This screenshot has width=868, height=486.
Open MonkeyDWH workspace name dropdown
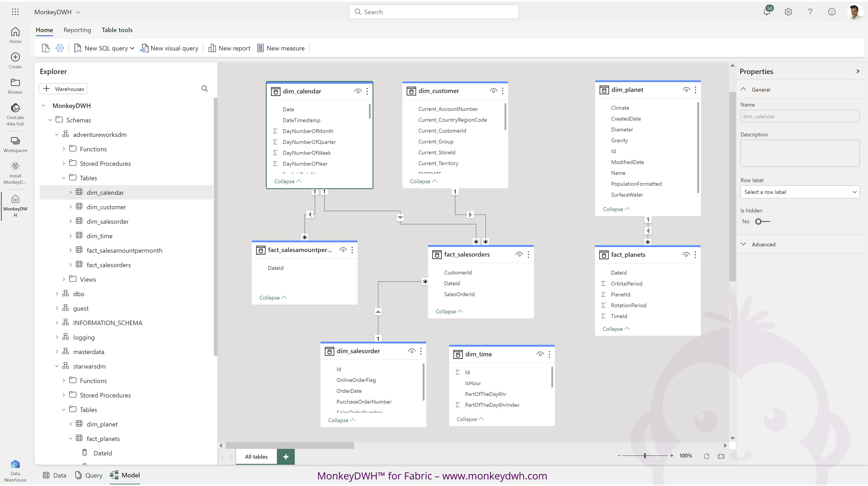pos(78,12)
